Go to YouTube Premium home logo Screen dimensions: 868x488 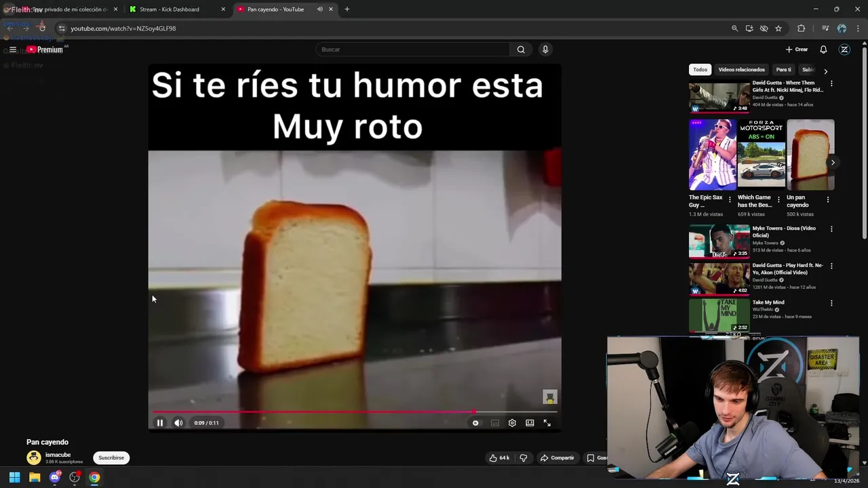coord(45,49)
